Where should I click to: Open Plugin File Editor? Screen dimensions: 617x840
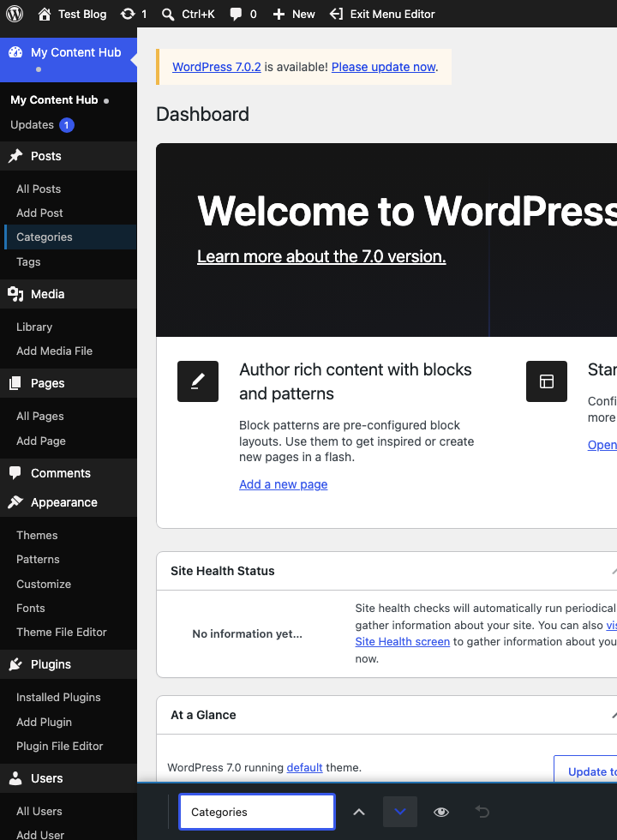pos(59,746)
